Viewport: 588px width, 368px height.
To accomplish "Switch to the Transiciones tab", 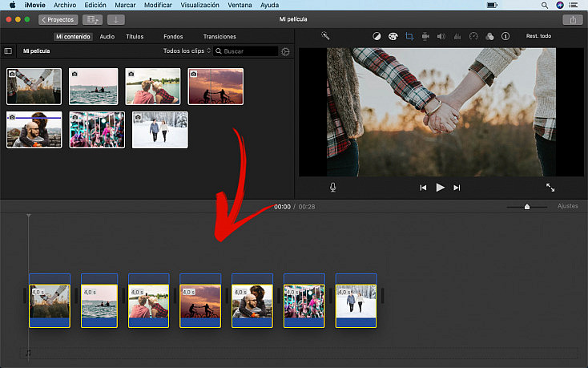I will click(219, 36).
